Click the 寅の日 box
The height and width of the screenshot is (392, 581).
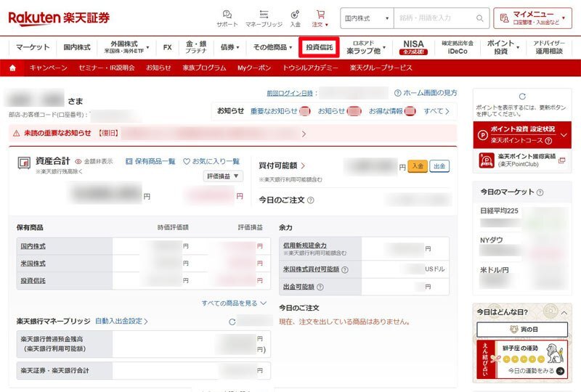tap(522, 330)
